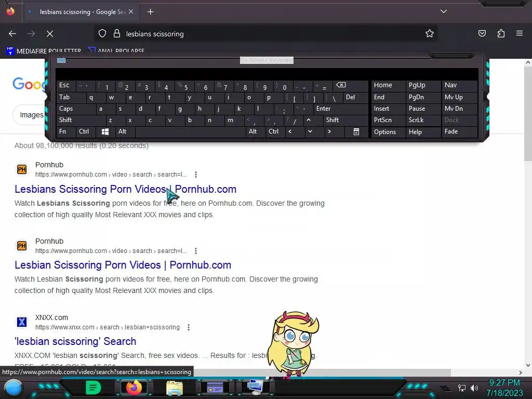Image resolution: width=532 pixels, height=399 pixels.
Task: Click the Del key on the on-screen keyboard
Action: (x=355, y=97)
